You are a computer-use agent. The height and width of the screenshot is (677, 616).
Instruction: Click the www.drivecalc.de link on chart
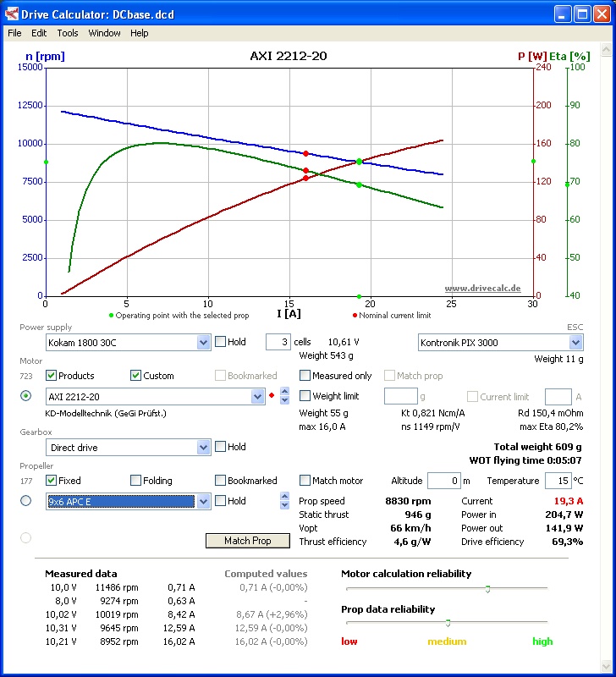(483, 289)
